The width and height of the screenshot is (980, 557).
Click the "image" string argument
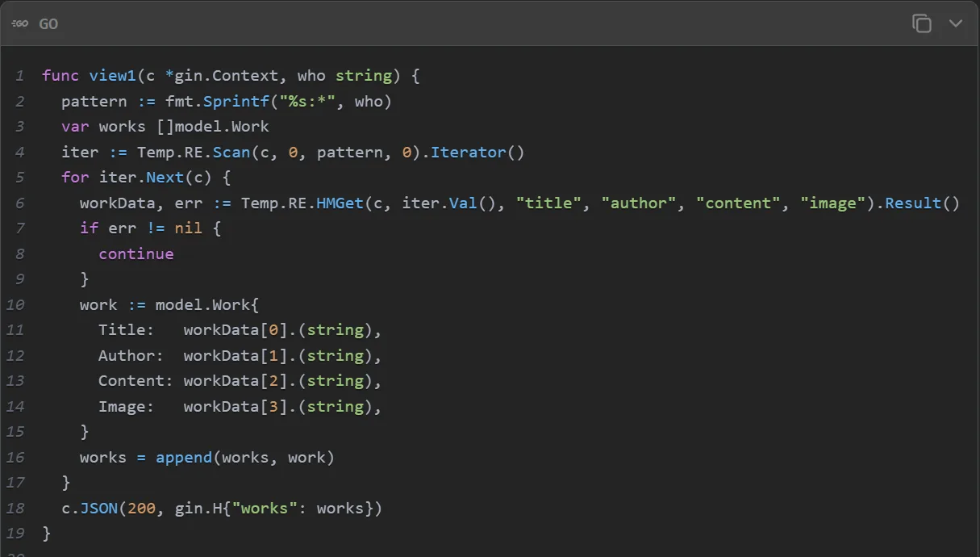coord(832,203)
